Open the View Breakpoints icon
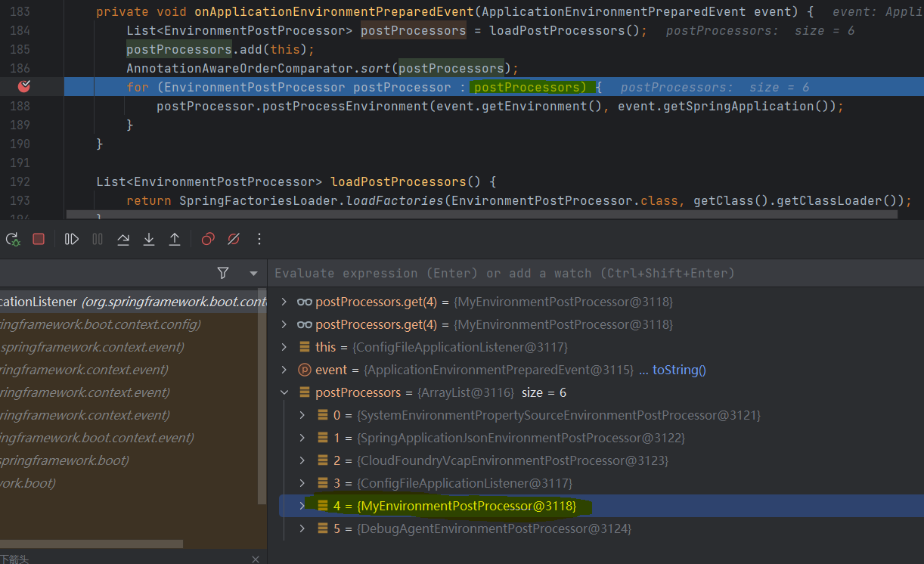 tap(207, 239)
